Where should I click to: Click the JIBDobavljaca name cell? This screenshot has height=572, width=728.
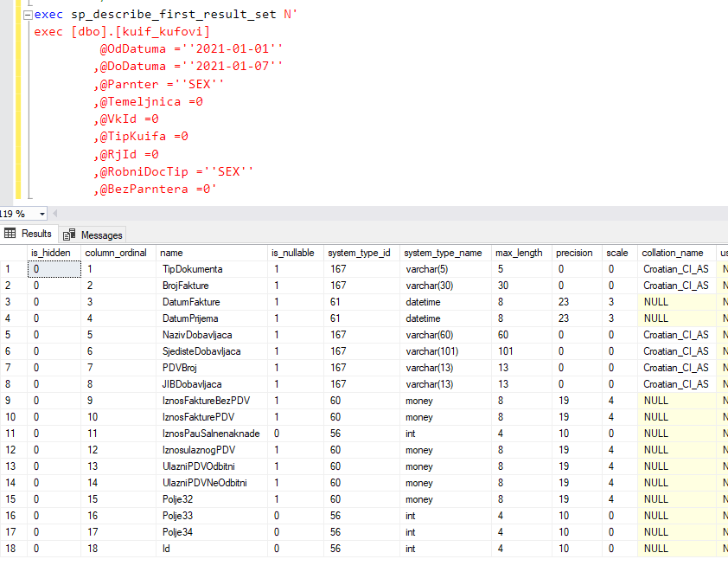point(211,384)
